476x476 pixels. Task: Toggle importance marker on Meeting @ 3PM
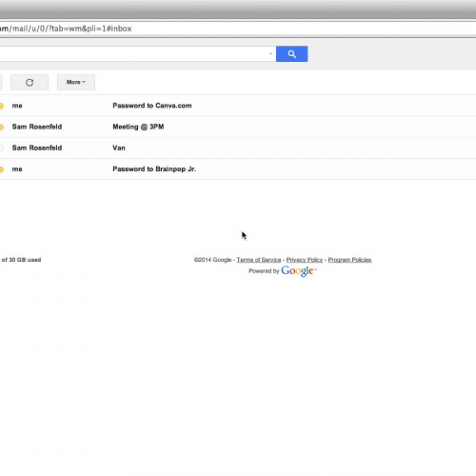pyautogui.click(x=2, y=128)
